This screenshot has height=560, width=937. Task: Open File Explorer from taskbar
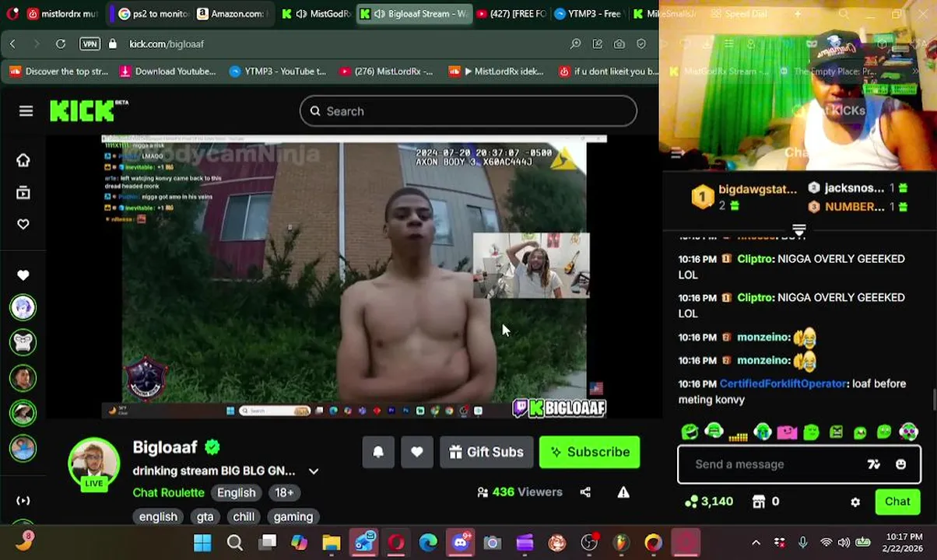pos(332,543)
